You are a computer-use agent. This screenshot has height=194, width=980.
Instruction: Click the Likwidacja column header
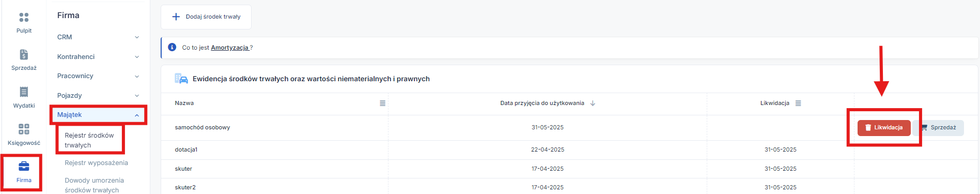[774, 103]
